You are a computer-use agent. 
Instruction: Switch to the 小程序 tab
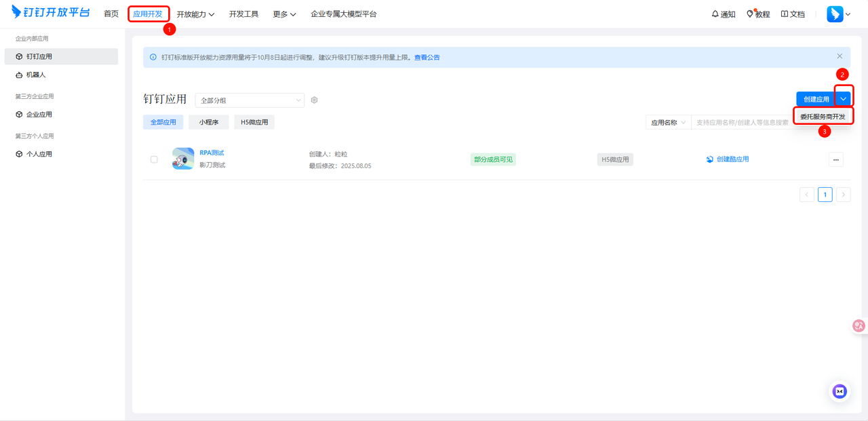pyautogui.click(x=208, y=121)
